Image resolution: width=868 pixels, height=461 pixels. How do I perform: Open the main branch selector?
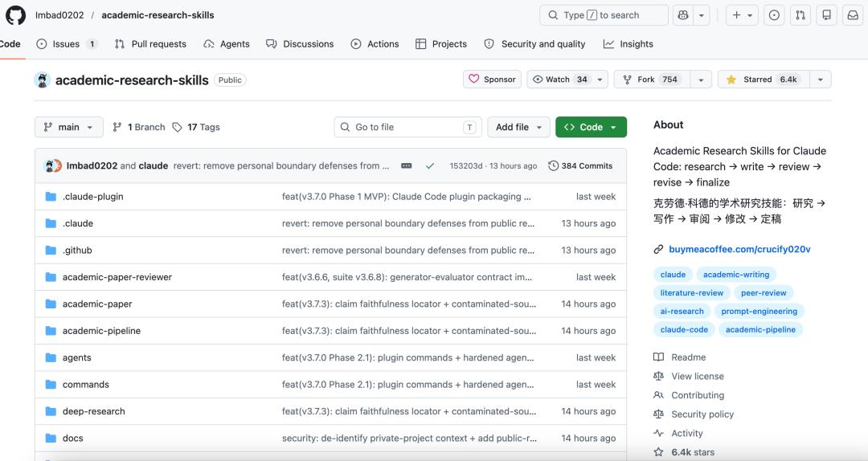tap(68, 127)
